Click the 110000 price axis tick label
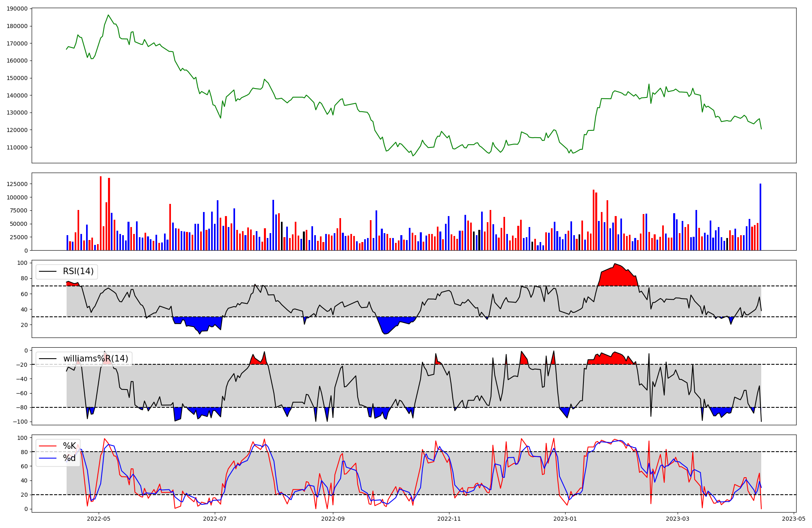 17,147
